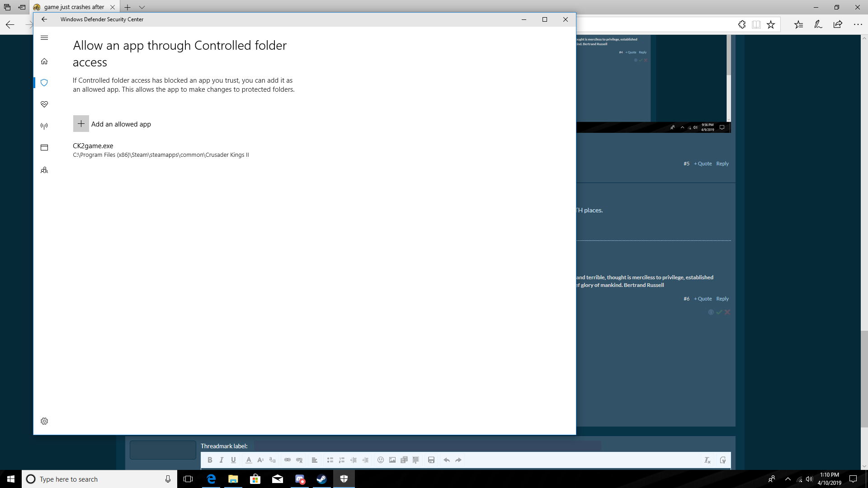Screen dimensions: 868x488
Task: Click +Quote on forum post #5
Action: pyautogui.click(x=703, y=164)
